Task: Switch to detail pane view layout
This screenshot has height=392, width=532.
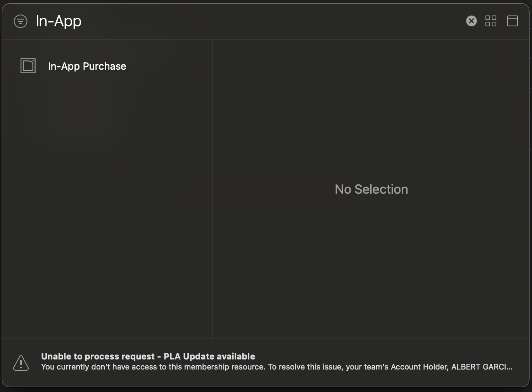Action: (x=512, y=21)
